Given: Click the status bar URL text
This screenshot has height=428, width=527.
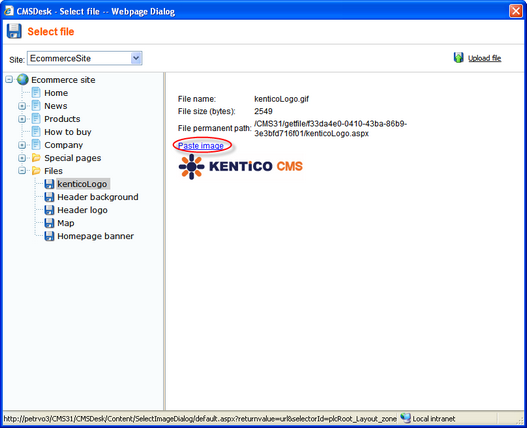Looking at the screenshot, I should pyautogui.click(x=200, y=419).
